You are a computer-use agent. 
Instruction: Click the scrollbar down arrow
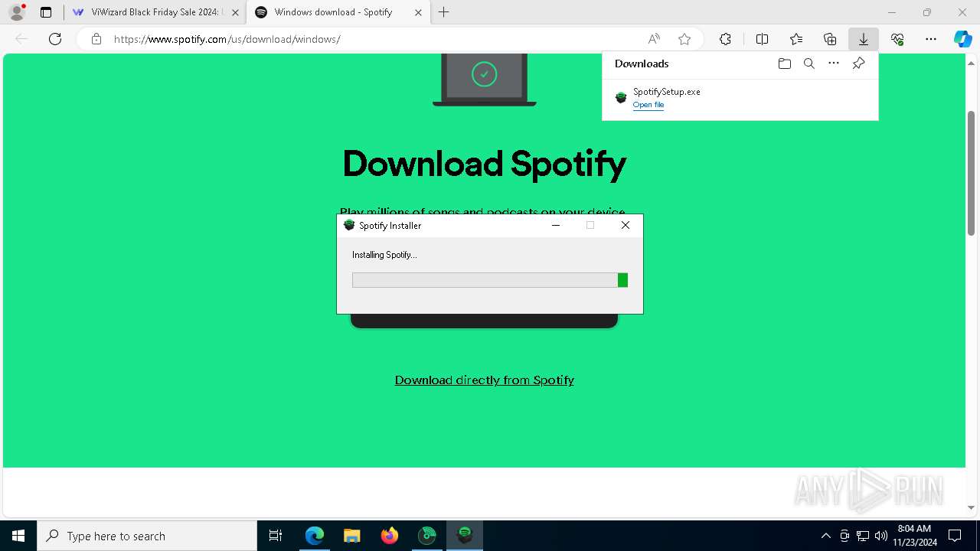(x=971, y=507)
